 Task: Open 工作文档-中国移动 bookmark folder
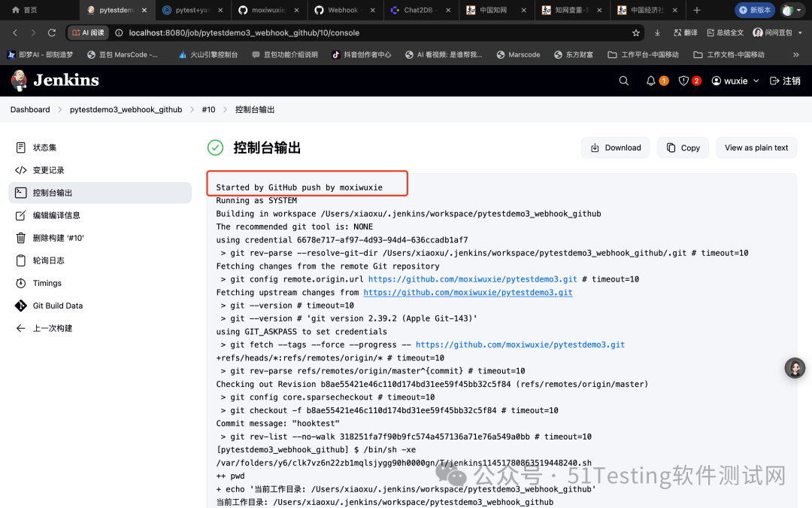(729, 54)
